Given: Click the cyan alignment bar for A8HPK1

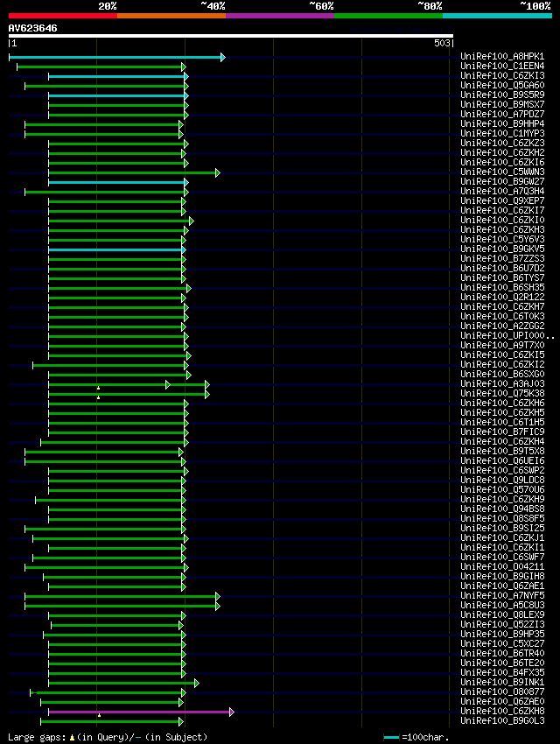Looking at the screenshot, I should (x=115, y=58).
